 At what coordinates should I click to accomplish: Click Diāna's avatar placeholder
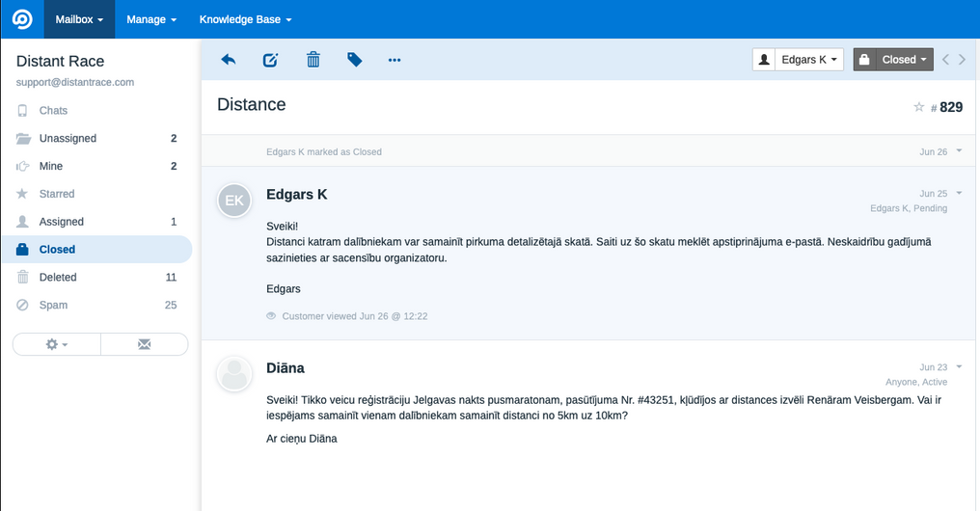(234, 374)
